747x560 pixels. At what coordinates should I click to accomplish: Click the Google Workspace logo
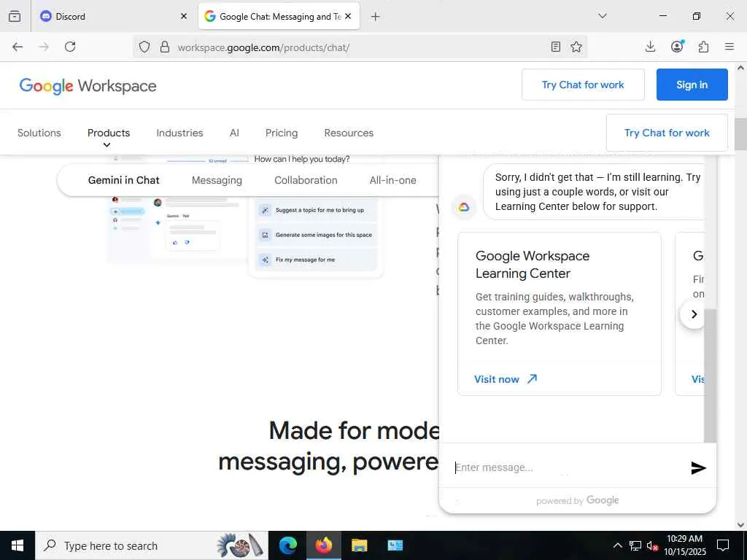coord(88,86)
